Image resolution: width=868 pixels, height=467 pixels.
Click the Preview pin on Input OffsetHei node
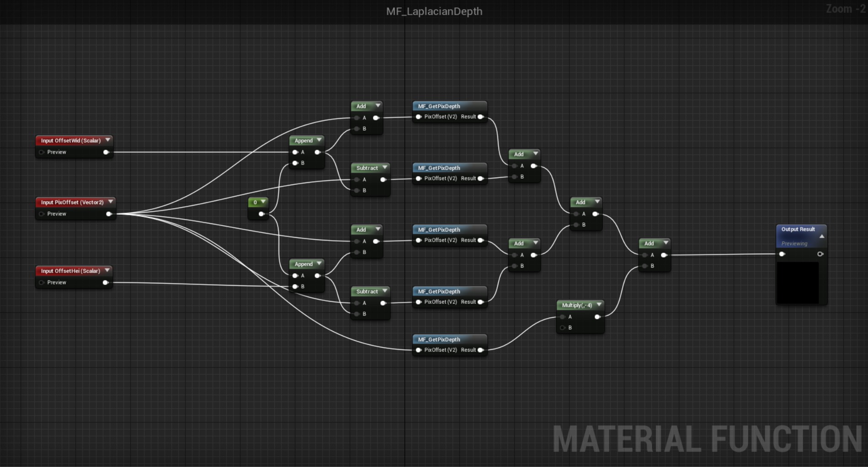(x=42, y=283)
